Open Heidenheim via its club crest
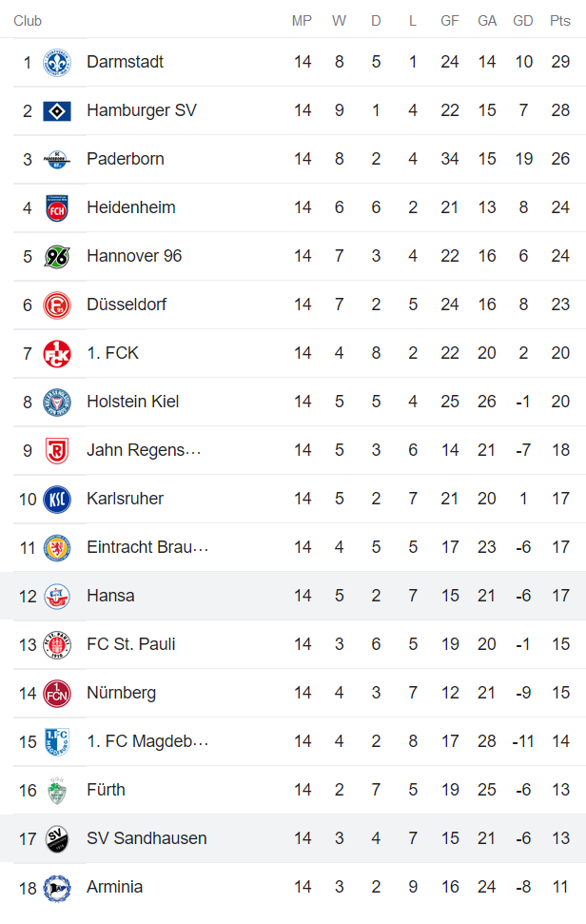 (x=57, y=206)
